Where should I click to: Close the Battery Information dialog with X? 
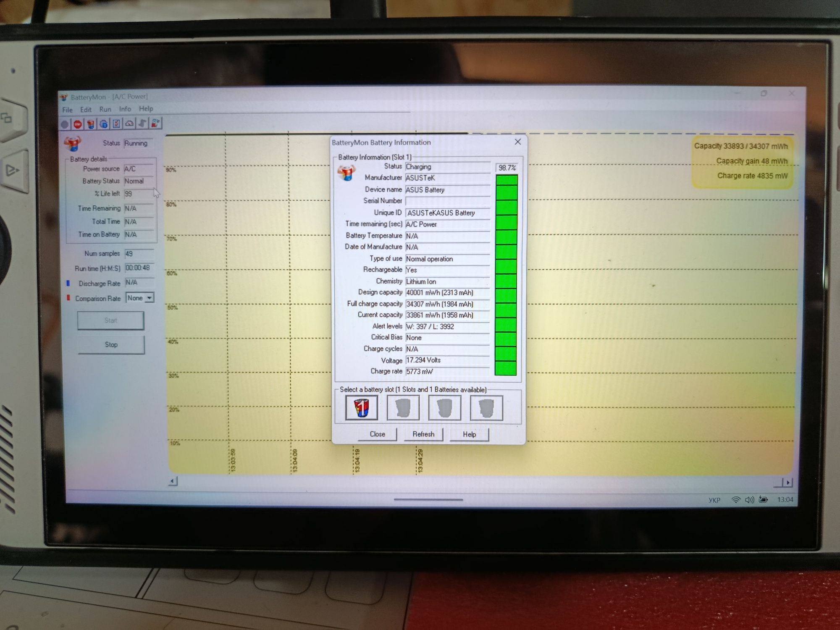point(517,142)
